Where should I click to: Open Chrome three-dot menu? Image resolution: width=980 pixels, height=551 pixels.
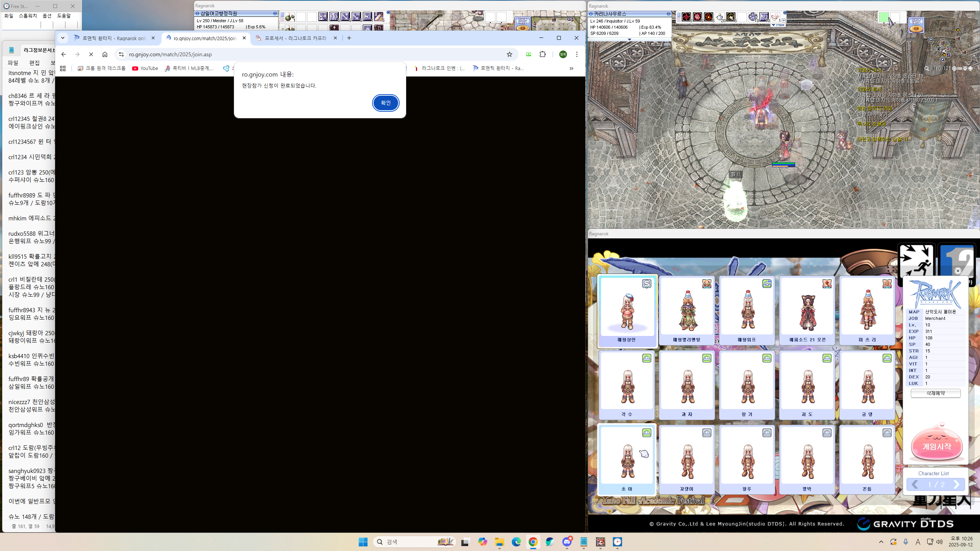(x=577, y=54)
